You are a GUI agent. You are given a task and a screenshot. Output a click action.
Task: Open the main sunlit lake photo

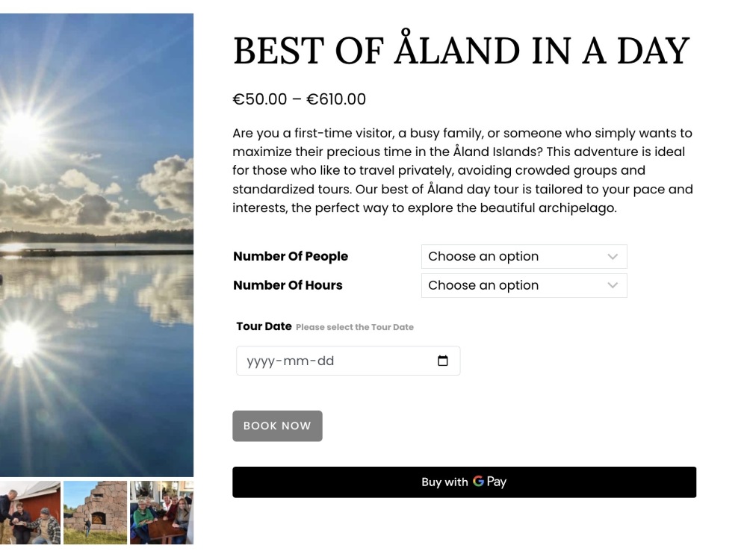click(96, 245)
